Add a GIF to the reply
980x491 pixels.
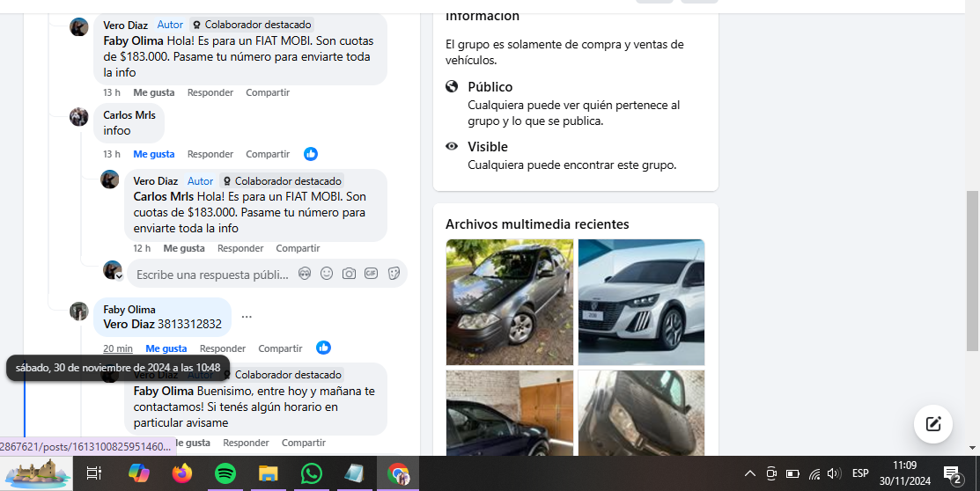(372, 274)
